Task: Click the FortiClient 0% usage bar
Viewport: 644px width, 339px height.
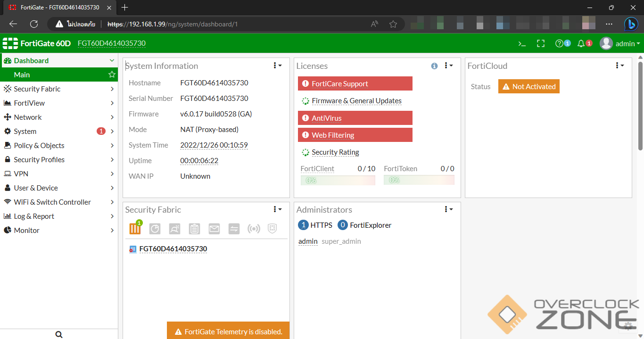Action: pos(338,180)
